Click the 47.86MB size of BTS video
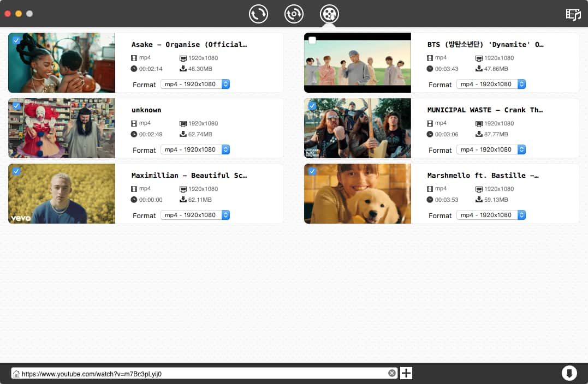588x384 pixels. [496, 69]
